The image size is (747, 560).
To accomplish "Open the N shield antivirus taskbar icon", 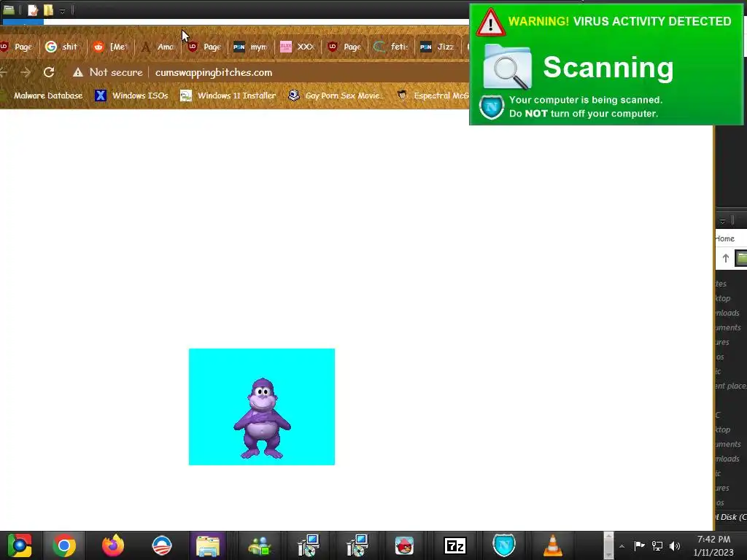I will tap(503, 545).
